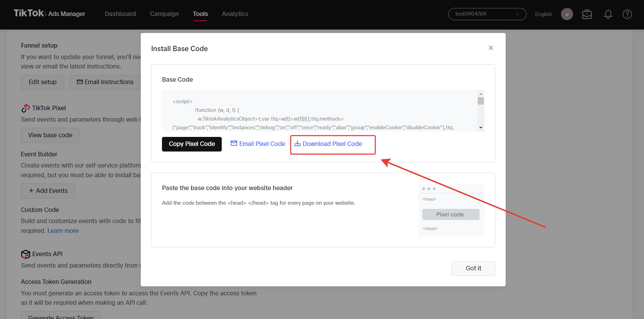This screenshot has width=644, height=319.
Task: Click the TikTok Pixel icon
Action: click(x=25, y=108)
